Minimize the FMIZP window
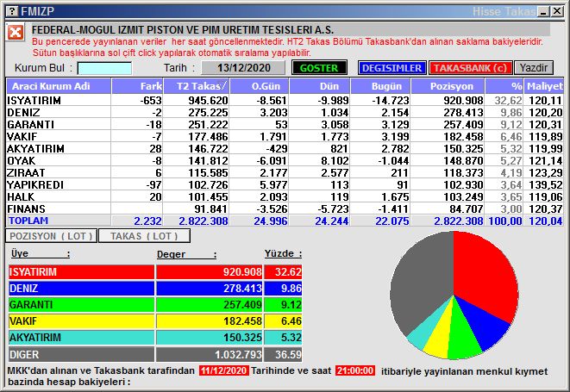Viewport: 570px width, 392px height. pos(544,11)
